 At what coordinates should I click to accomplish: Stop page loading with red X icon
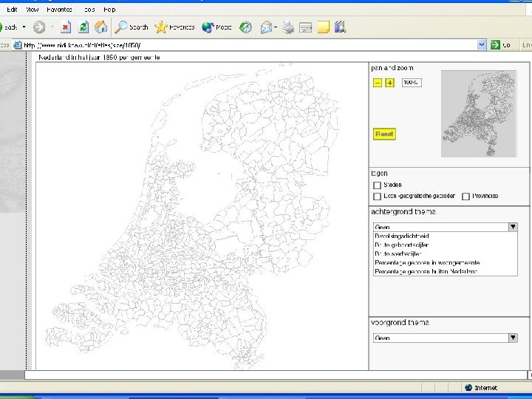[66, 27]
